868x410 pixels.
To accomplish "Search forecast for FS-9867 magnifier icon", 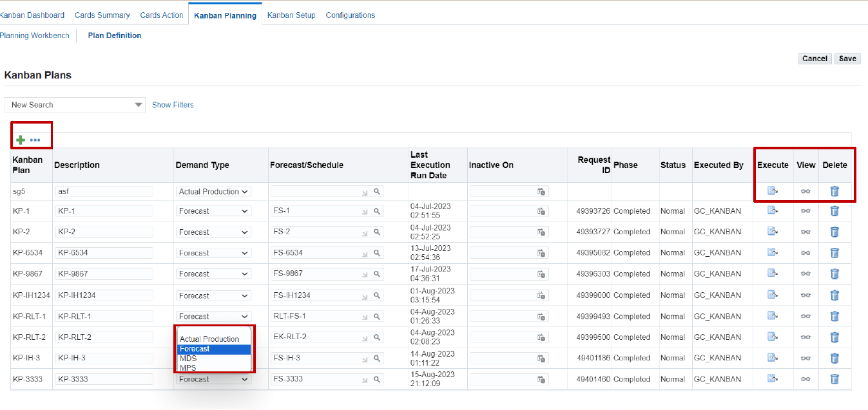I will click(377, 274).
